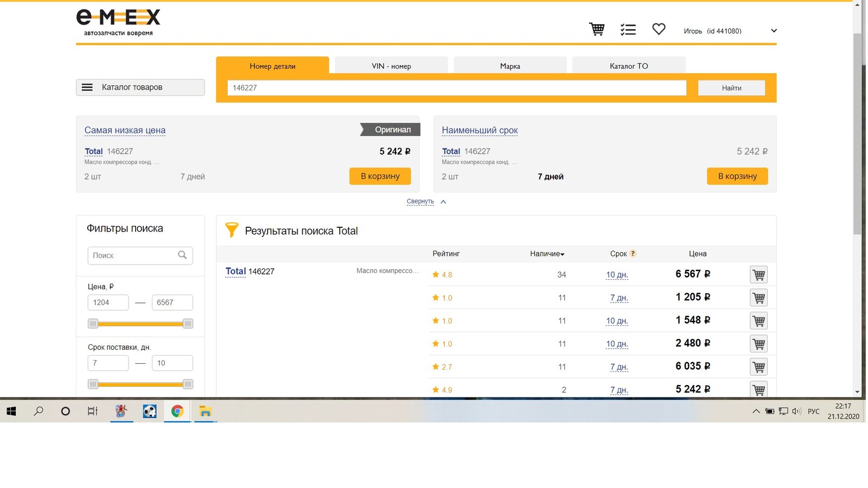Viewport: 868px width, 488px height.
Task: Add lowest price offer to cart
Action: [380, 176]
